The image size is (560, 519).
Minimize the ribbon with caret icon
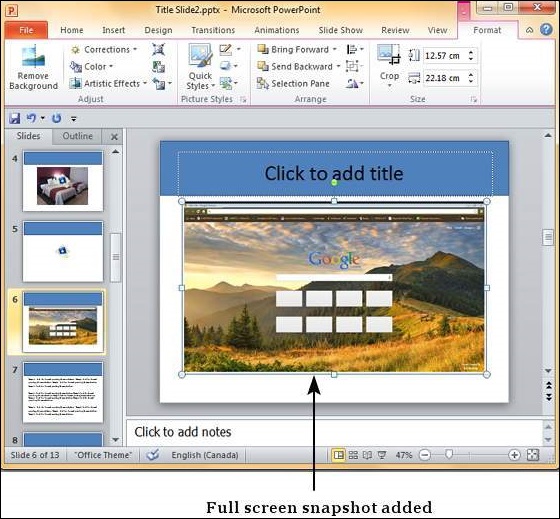click(530, 30)
